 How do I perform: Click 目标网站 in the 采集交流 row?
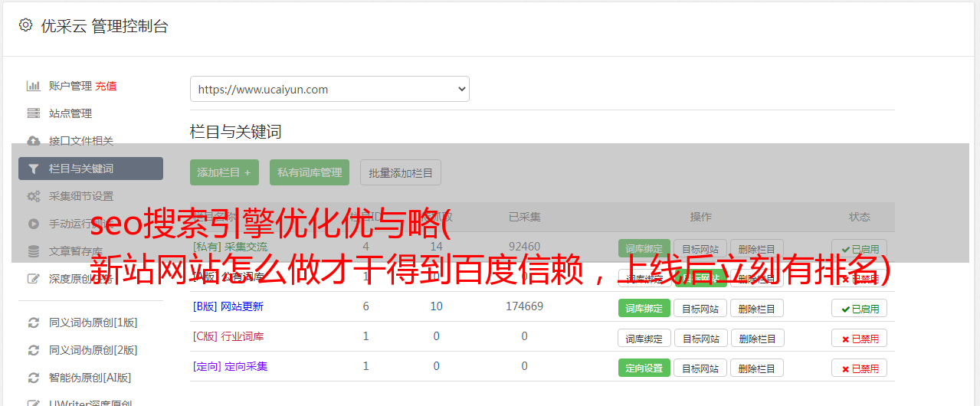pos(700,249)
